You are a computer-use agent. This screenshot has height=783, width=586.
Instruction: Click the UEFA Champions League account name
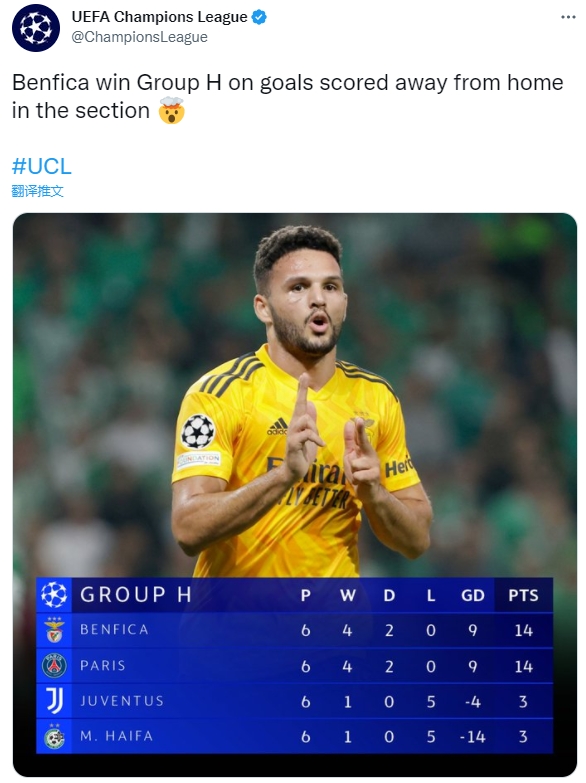159,17
